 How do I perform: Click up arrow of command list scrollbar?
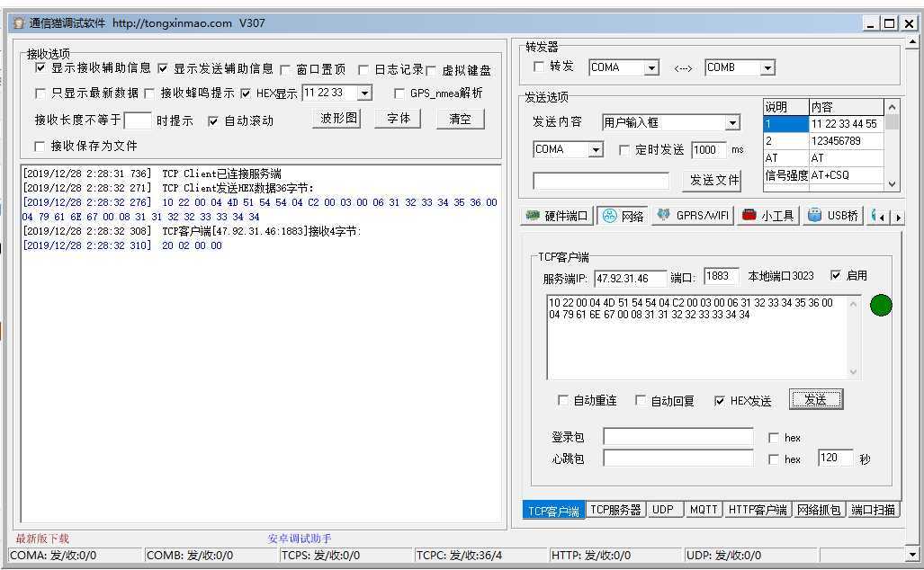click(x=893, y=107)
